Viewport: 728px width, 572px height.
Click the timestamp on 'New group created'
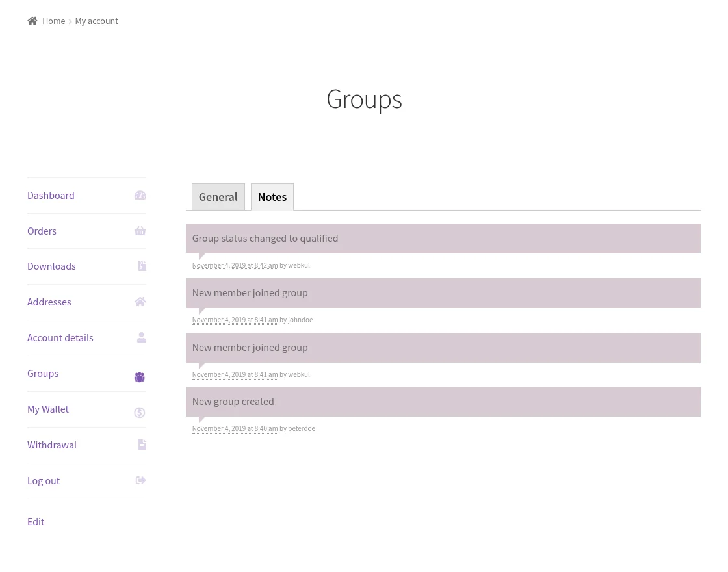(235, 428)
